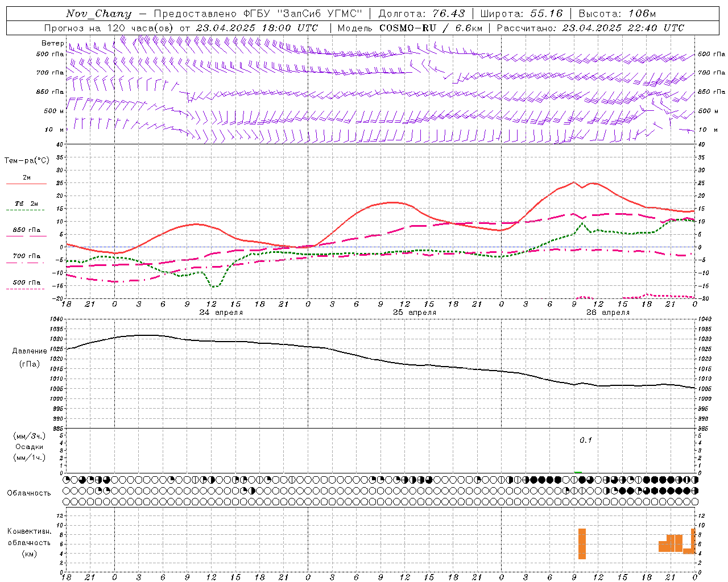Click the 500 гПа temperature legend entry
This screenshot has width=728, height=582.
click(26, 284)
